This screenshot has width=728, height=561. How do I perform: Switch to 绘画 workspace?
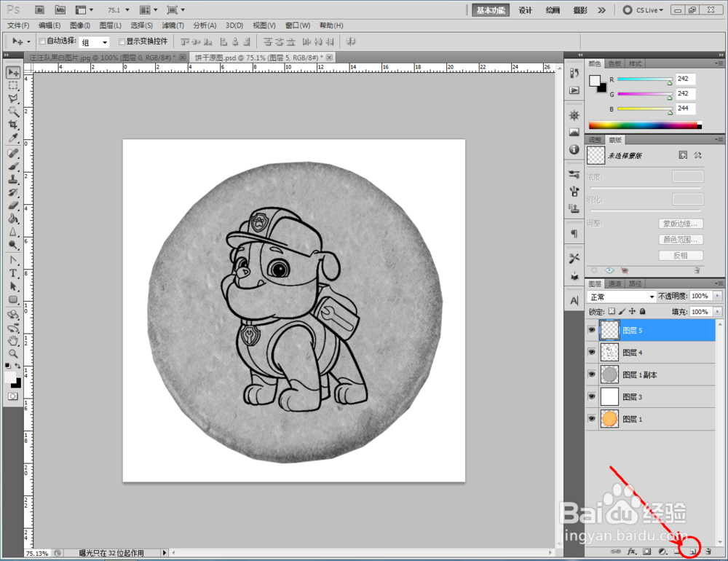(553, 10)
